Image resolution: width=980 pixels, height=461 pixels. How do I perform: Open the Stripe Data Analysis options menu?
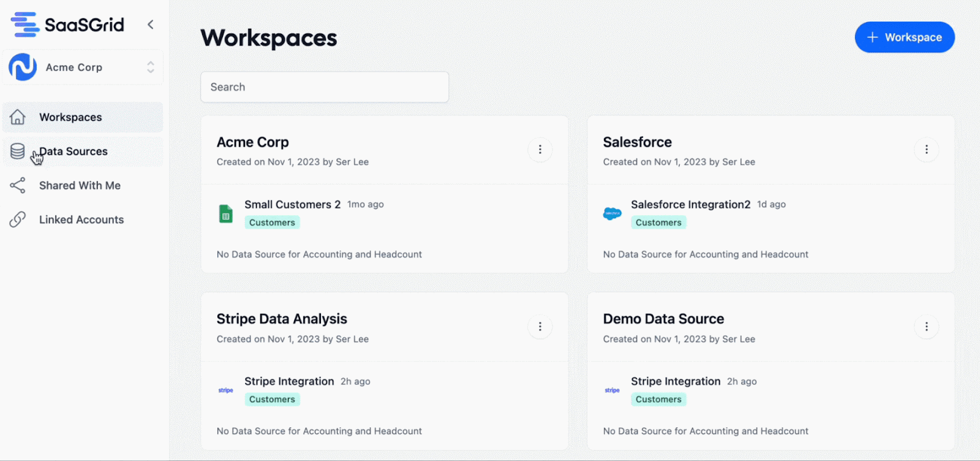tap(540, 327)
